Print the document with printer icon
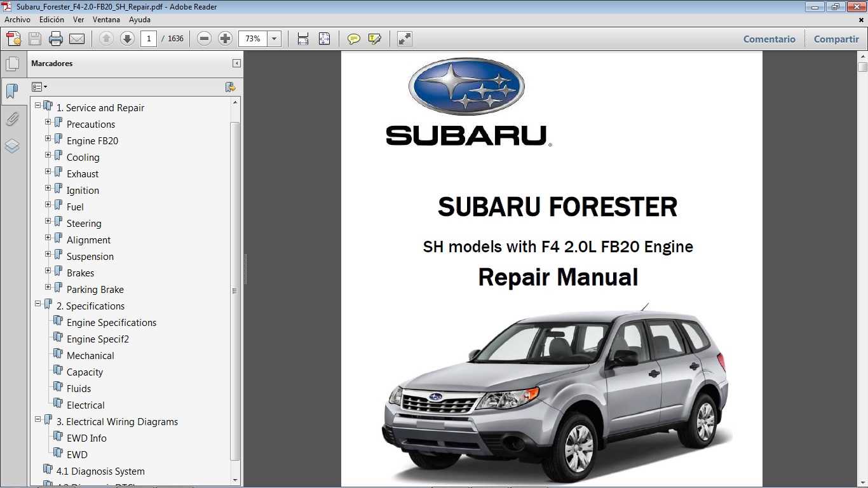 [56, 39]
